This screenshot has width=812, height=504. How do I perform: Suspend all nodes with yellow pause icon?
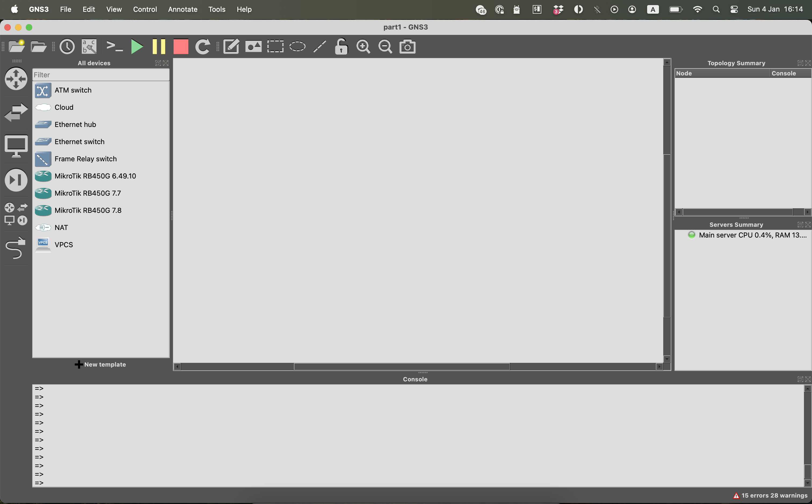[159, 47]
